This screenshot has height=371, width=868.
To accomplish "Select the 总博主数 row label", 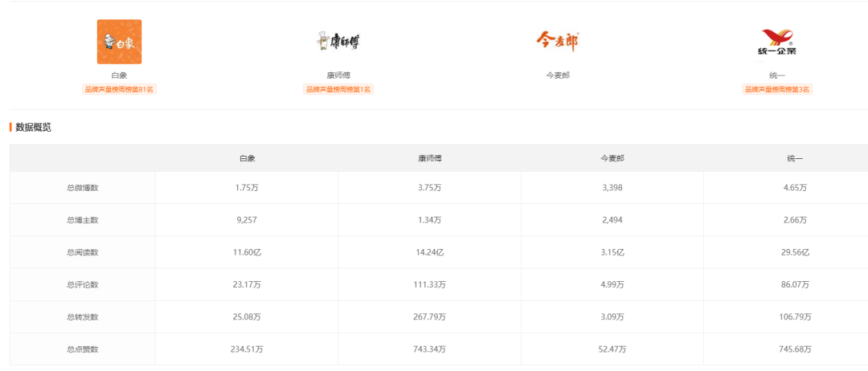I will [x=83, y=220].
